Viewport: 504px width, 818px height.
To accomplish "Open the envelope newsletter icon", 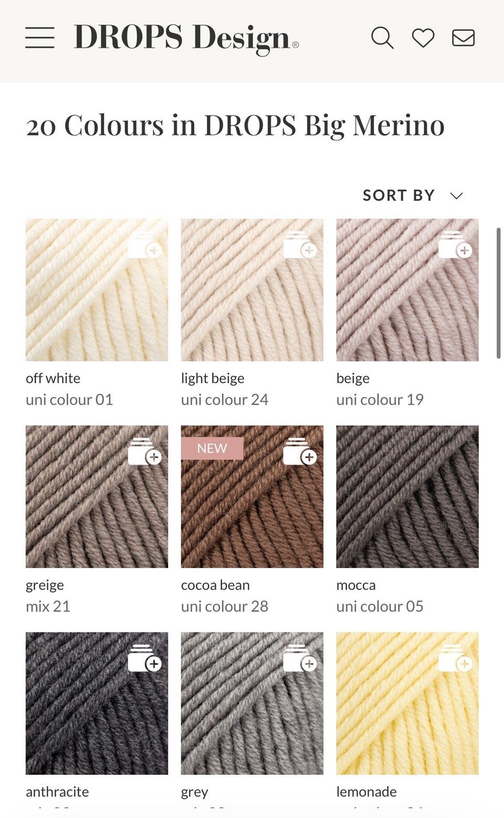I will pyautogui.click(x=464, y=38).
